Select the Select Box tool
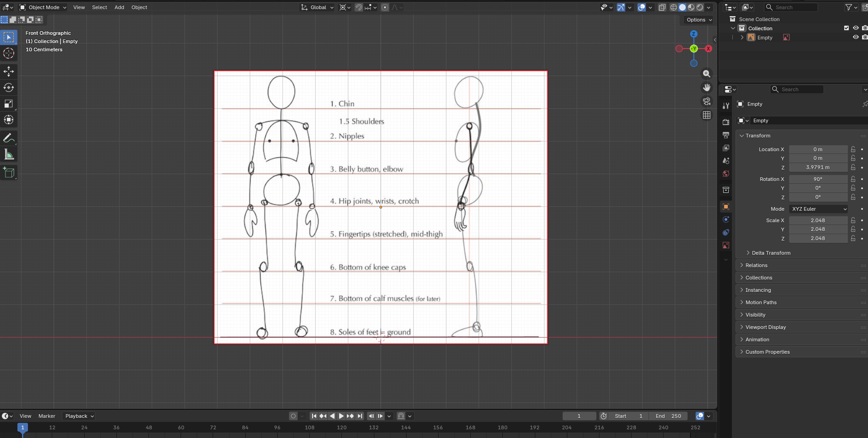868x438 pixels. [9, 37]
